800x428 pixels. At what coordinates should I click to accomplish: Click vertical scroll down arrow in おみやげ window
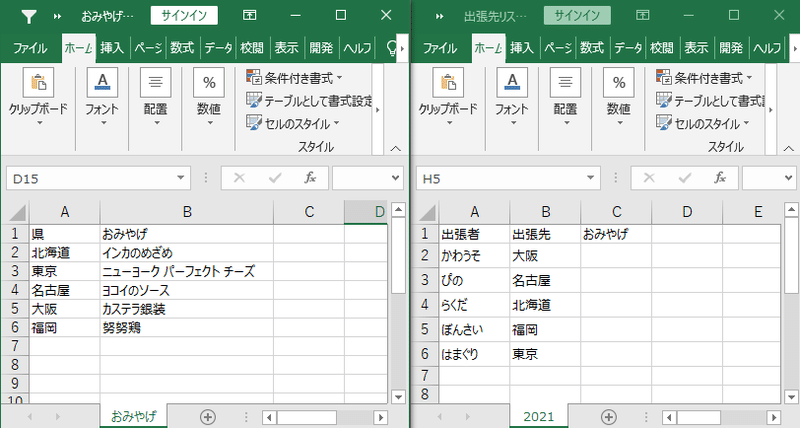(x=398, y=397)
